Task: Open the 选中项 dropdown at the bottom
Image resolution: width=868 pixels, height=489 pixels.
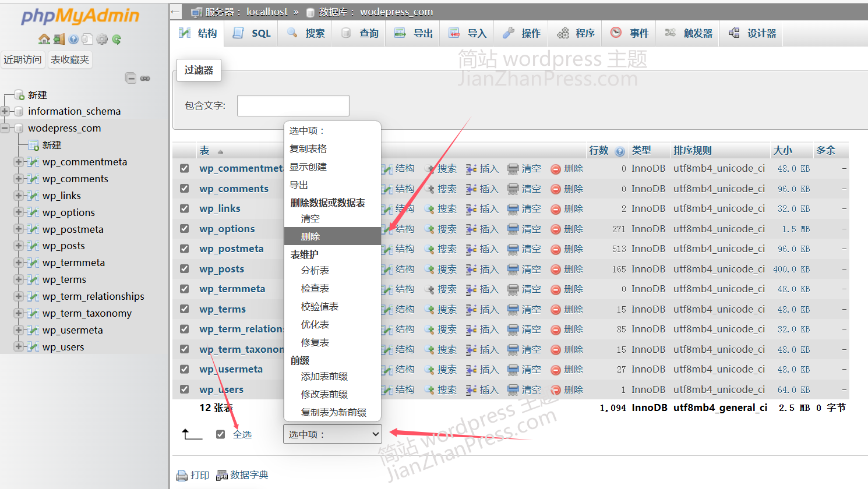Action: click(x=333, y=434)
